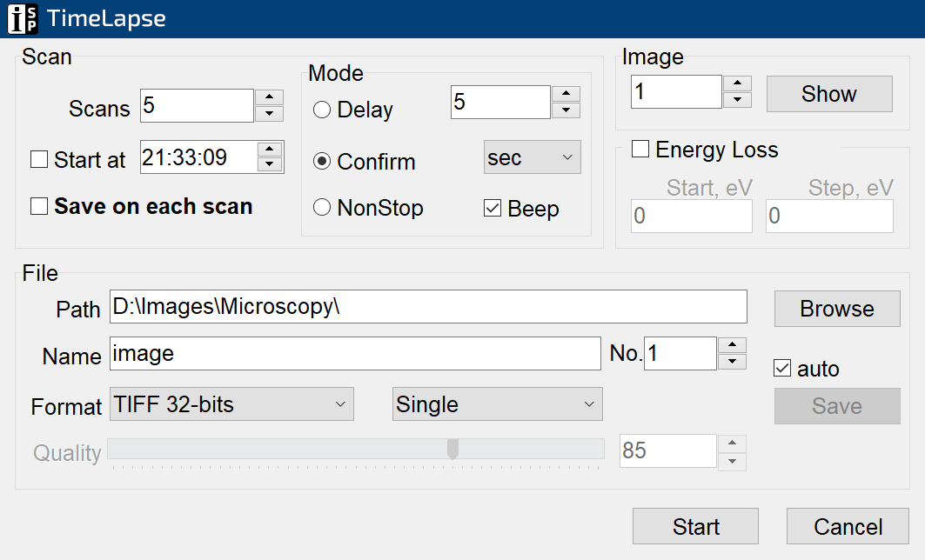Select the Delay mode radio button
Viewport: 925px width, 560px height.
coord(322,110)
